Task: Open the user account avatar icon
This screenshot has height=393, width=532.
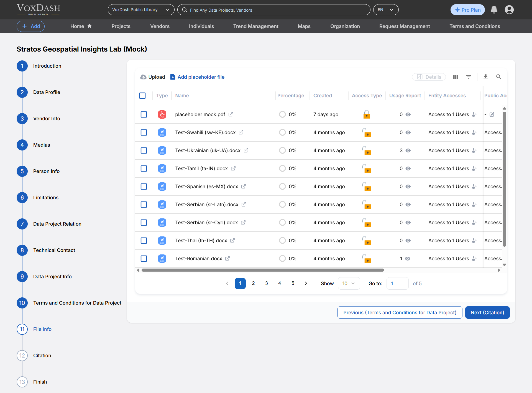Action: (509, 10)
